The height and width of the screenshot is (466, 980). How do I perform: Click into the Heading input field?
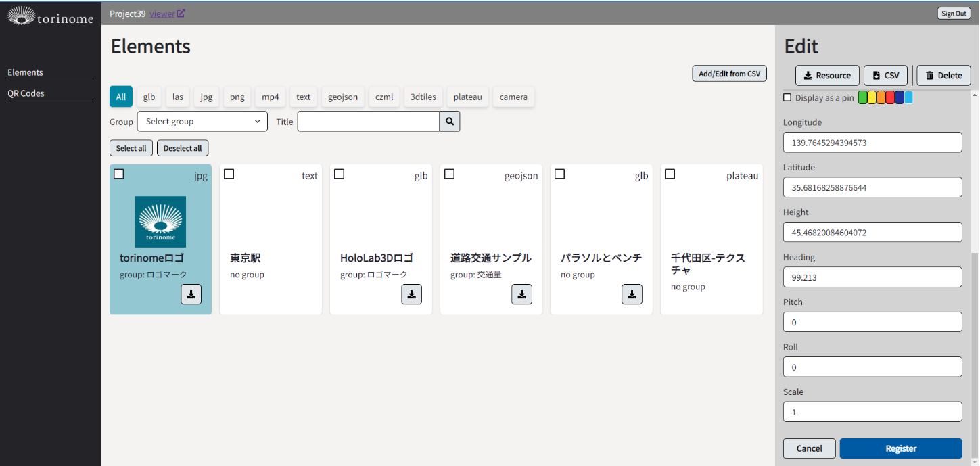click(872, 277)
